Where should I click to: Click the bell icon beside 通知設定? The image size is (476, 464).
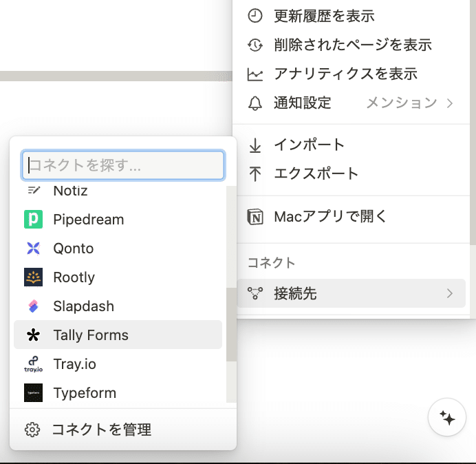coord(255,103)
